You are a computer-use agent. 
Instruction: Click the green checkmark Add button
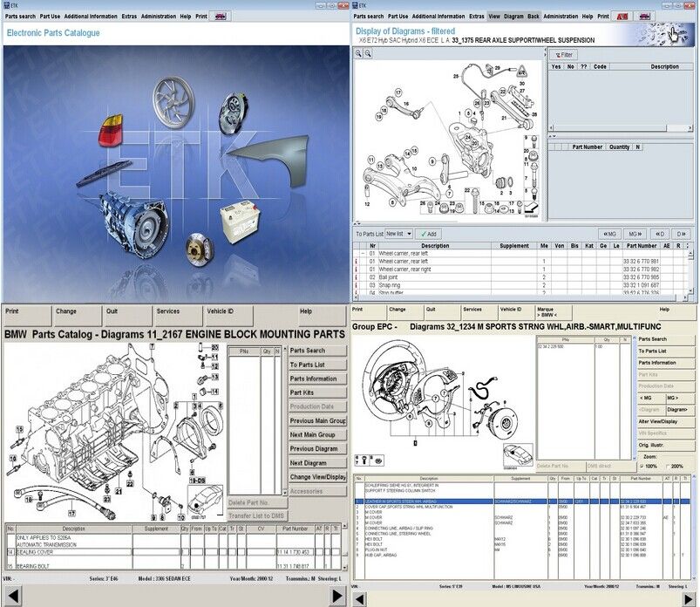pos(427,234)
